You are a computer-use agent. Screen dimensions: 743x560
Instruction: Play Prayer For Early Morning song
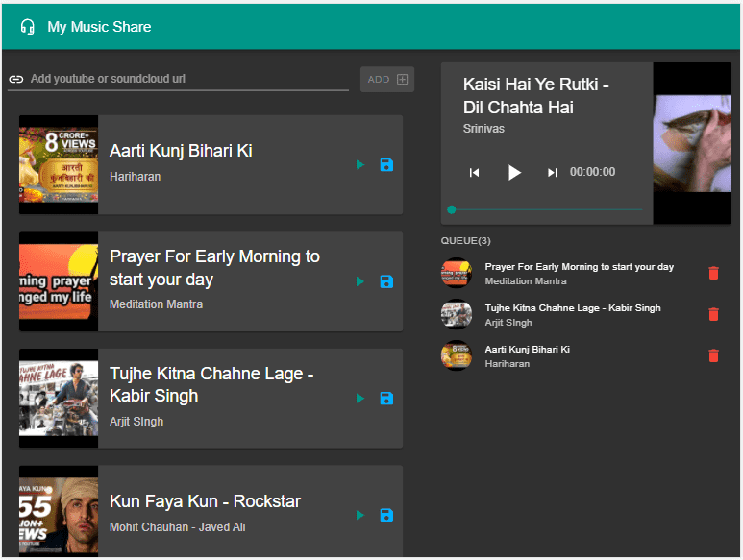point(360,281)
